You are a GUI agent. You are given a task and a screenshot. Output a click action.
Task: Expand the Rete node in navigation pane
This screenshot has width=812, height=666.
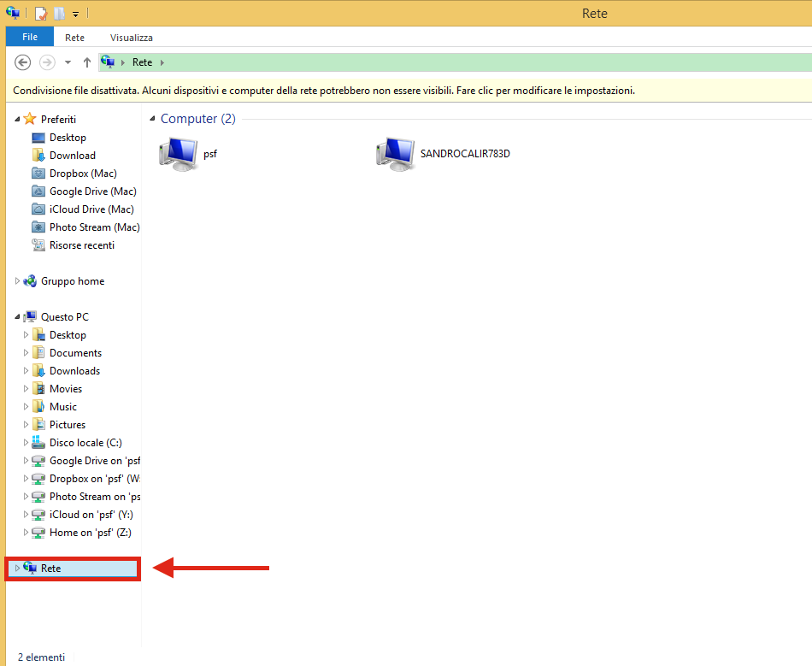click(17, 569)
